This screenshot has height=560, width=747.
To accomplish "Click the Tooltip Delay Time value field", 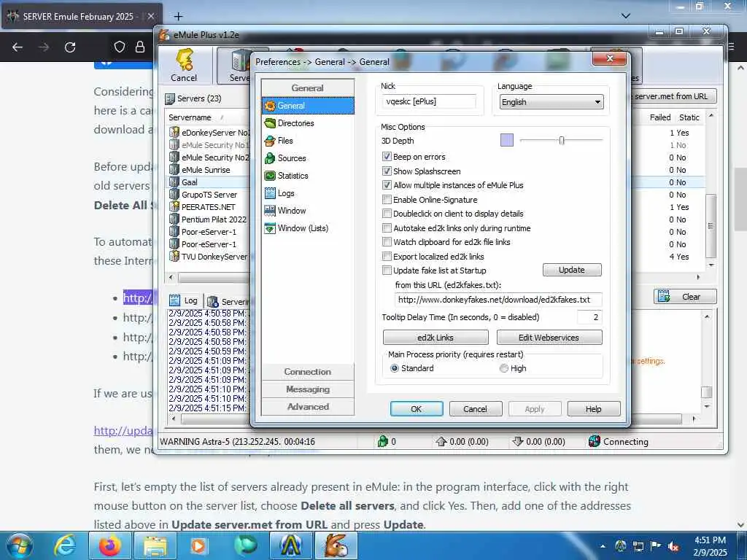I will 589,317.
